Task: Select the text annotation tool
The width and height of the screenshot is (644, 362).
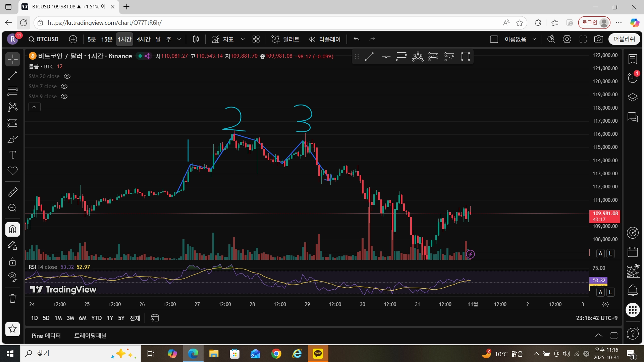Action: (12, 155)
